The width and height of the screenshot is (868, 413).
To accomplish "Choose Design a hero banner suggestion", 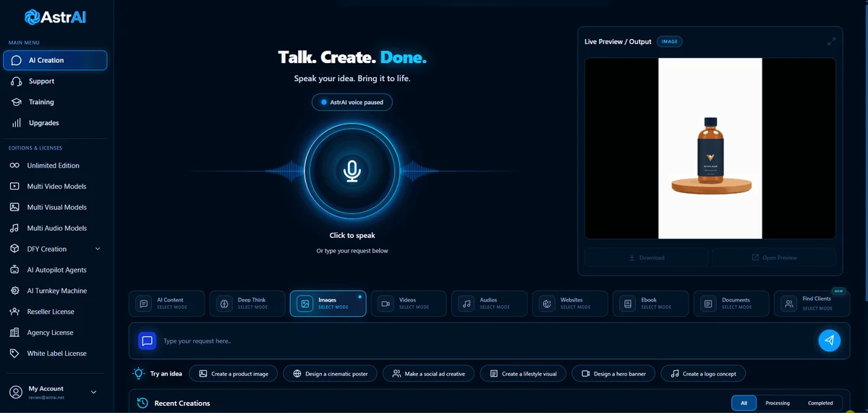I will [x=614, y=374].
